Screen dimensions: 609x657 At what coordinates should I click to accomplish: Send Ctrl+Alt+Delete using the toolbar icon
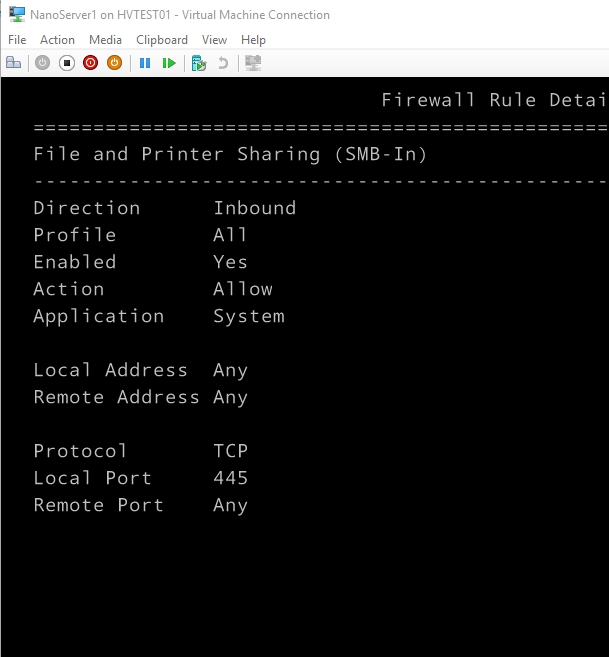pyautogui.click(x=14, y=63)
